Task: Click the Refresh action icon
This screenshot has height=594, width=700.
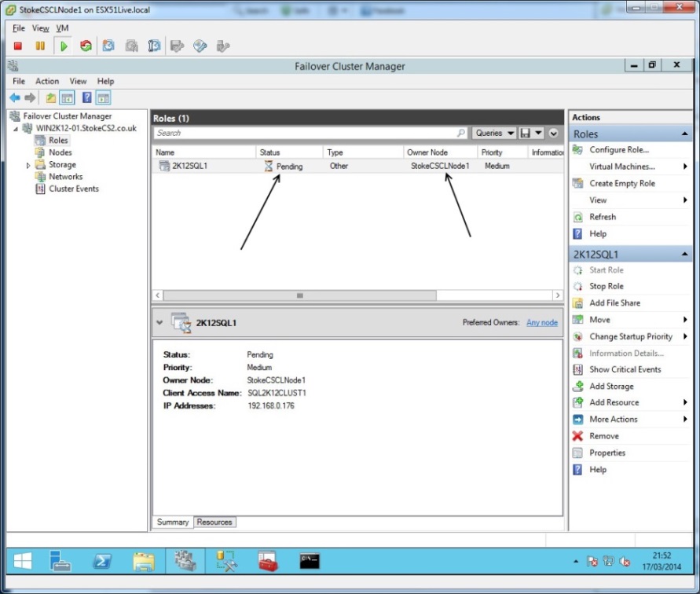Action: (577, 217)
